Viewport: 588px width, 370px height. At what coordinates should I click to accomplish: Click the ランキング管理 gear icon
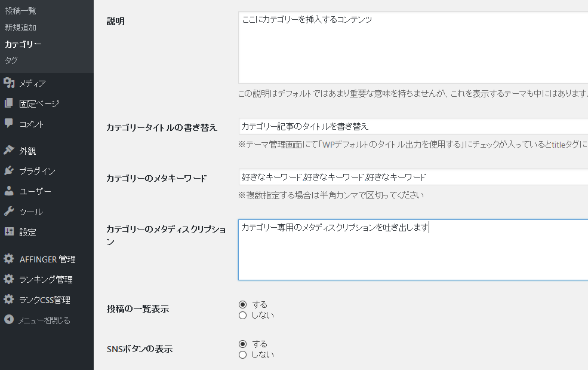coord(9,279)
